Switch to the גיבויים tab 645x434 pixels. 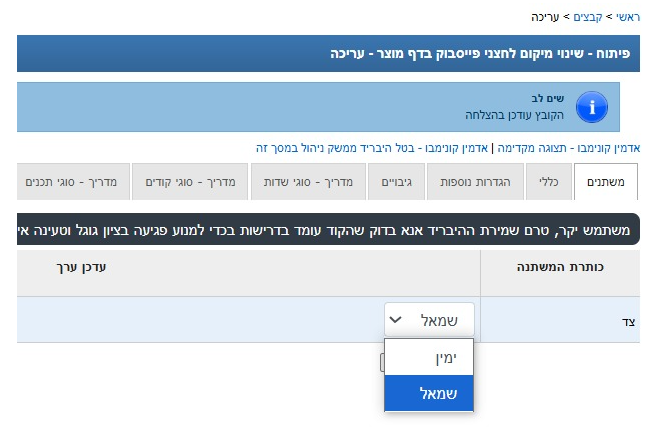(x=396, y=181)
